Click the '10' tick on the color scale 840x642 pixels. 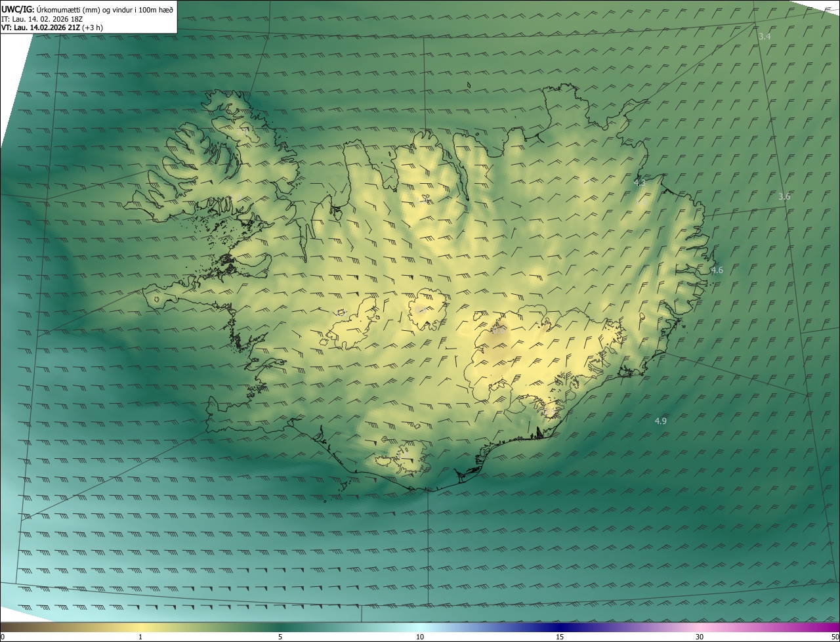point(420,637)
